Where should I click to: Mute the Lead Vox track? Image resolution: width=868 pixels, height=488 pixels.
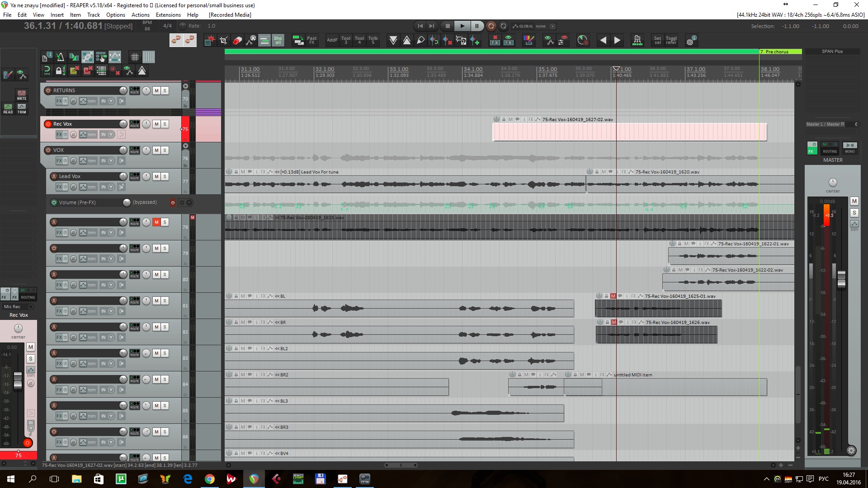click(x=156, y=176)
